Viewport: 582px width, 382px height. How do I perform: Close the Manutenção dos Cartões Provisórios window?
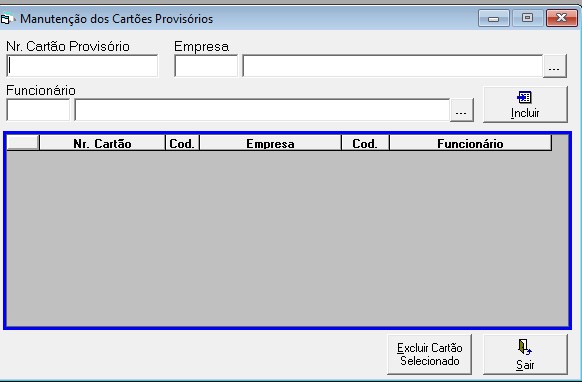tap(562, 18)
